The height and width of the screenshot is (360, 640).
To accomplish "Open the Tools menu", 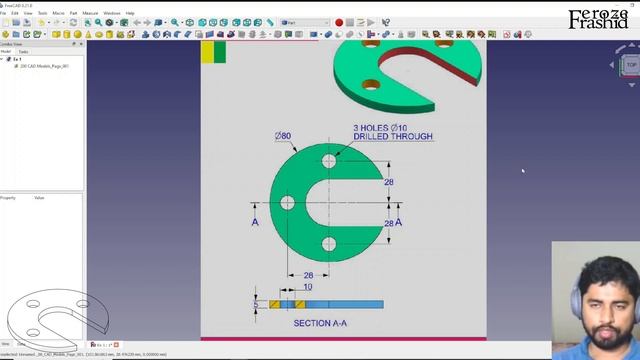I will coord(42,13).
